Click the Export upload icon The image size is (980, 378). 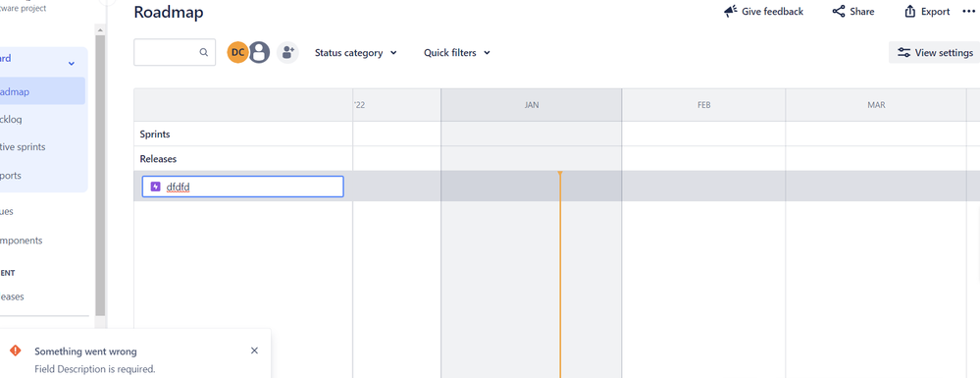(x=910, y=11)
